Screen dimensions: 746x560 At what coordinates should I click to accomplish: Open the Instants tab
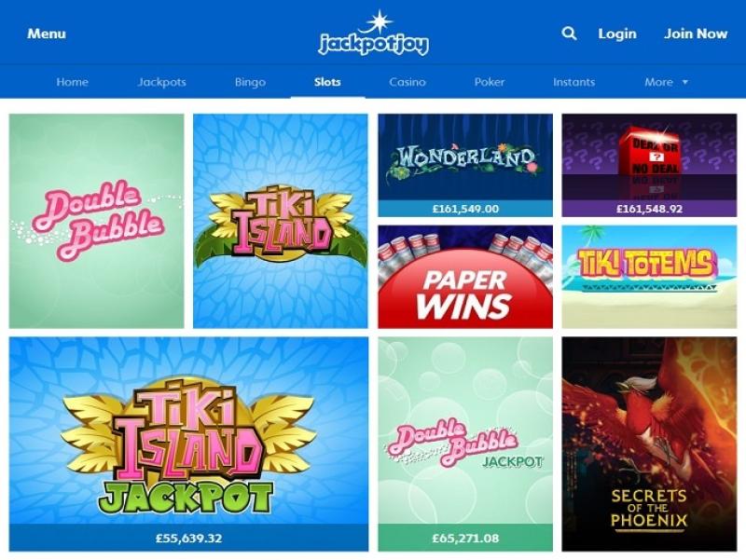(x=573, y=82)
